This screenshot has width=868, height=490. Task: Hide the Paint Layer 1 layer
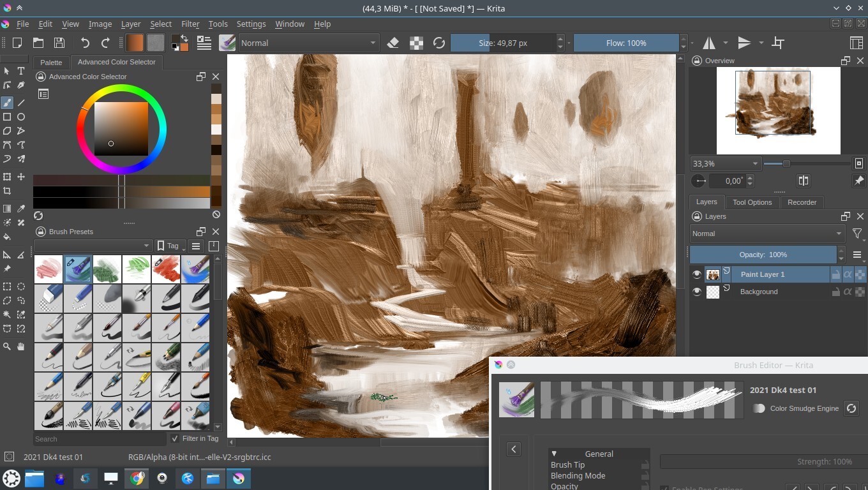point(697,274)
